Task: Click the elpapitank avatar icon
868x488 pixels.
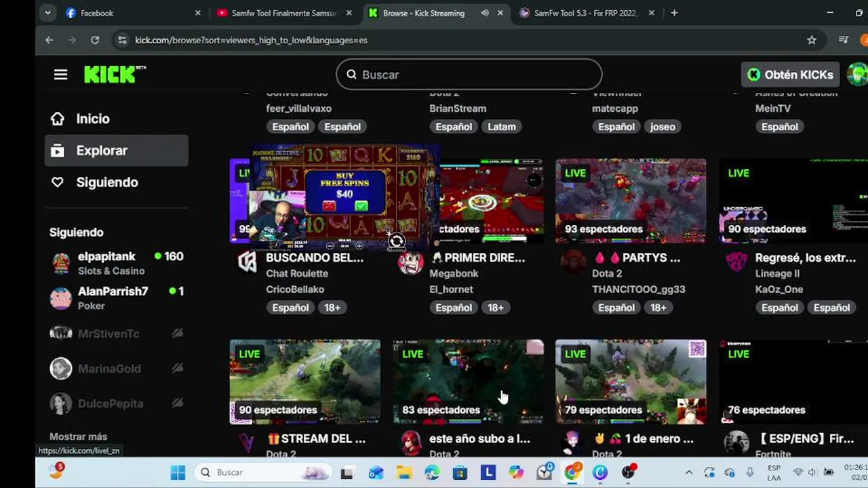Action: pyautogui.click(x=61, y=264)
